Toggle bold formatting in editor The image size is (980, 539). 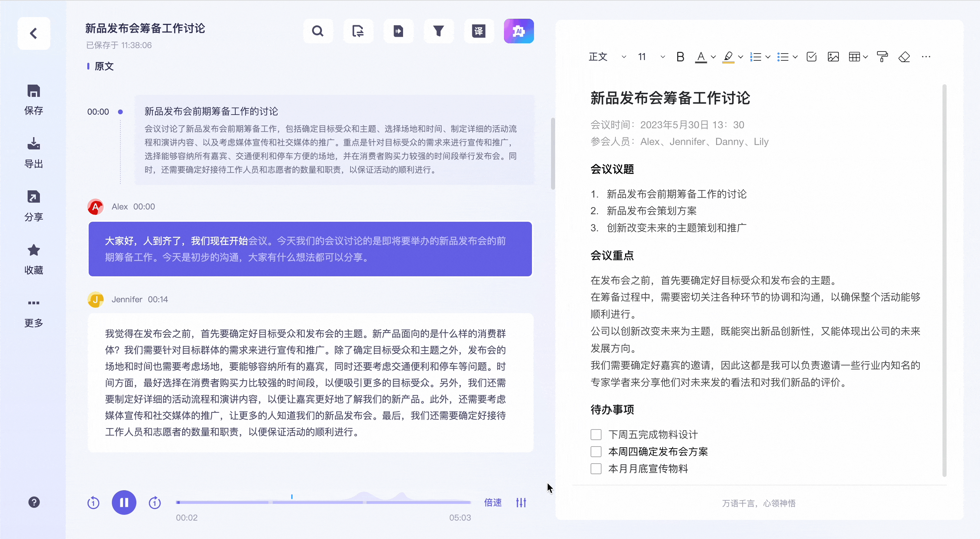pyautogui.click(x=680, y=57)
